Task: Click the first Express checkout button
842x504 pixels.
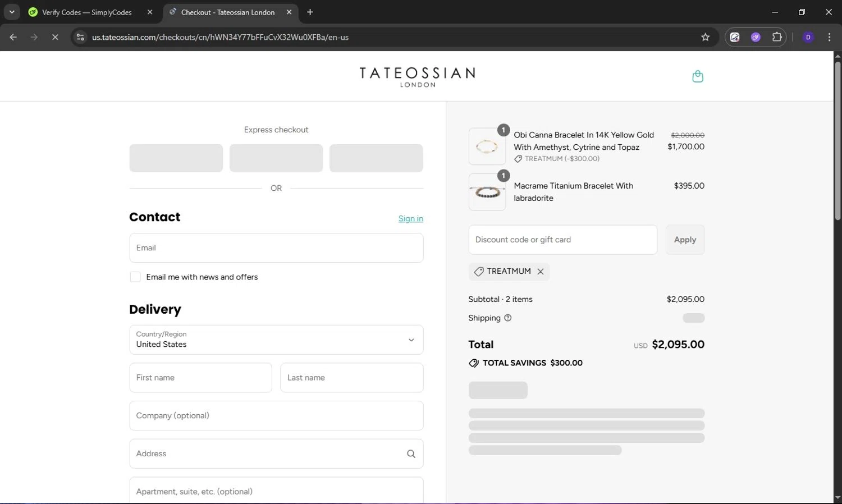Action: tap(176, 158)
